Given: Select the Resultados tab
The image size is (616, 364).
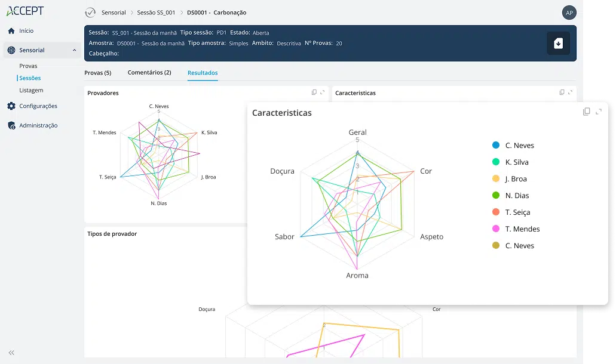Looking at the screenshot, I should 203,73.
